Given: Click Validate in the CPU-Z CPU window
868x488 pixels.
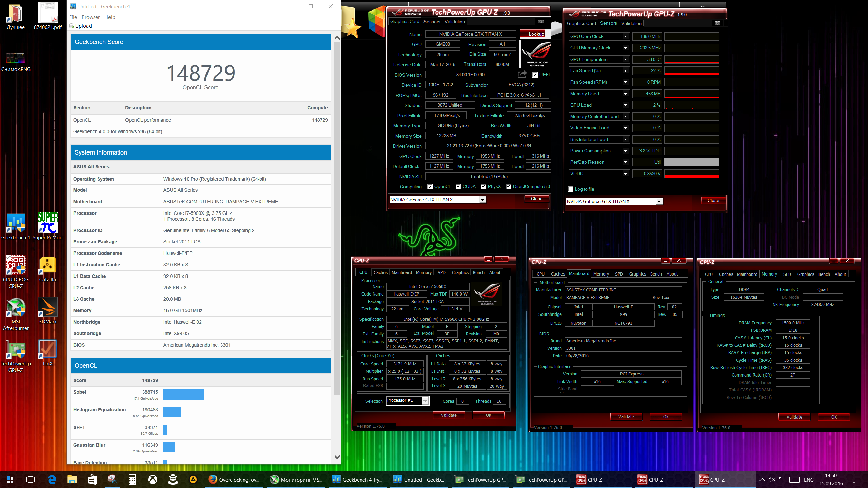Looking at the screenshot, I should tap(449, 415).
